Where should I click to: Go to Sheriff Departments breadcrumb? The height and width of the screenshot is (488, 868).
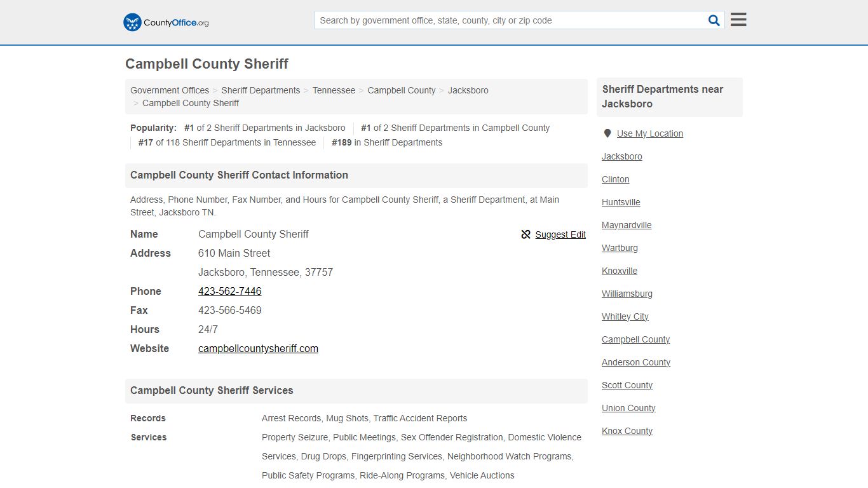(261, 90)
